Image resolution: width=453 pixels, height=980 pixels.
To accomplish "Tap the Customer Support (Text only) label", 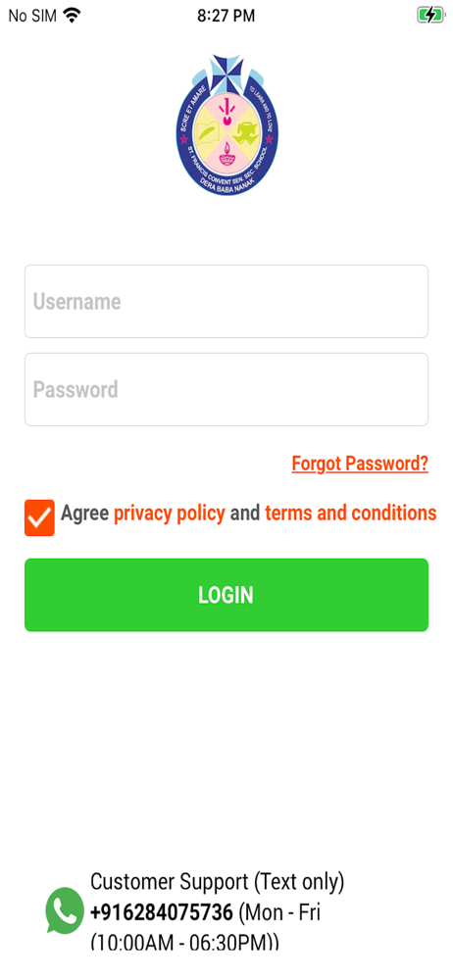I will click(217, 883).
